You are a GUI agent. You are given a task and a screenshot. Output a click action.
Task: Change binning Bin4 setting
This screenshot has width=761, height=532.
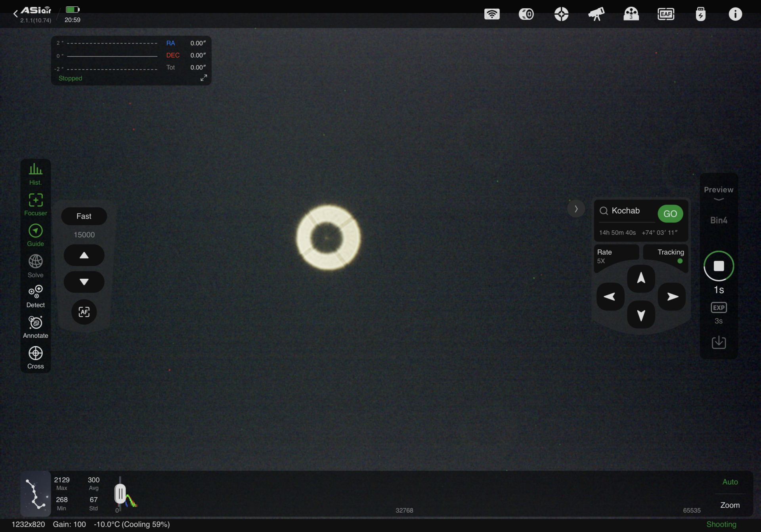[719, 220]
